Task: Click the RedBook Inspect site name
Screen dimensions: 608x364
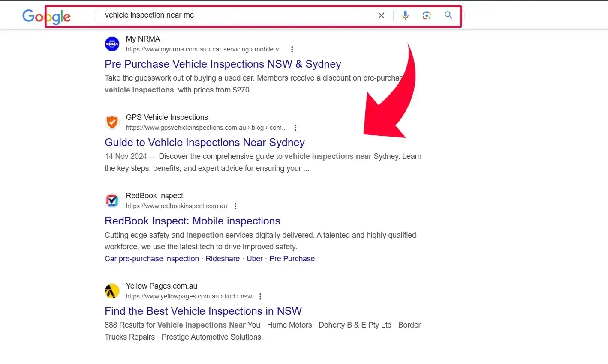Action: 154,196
